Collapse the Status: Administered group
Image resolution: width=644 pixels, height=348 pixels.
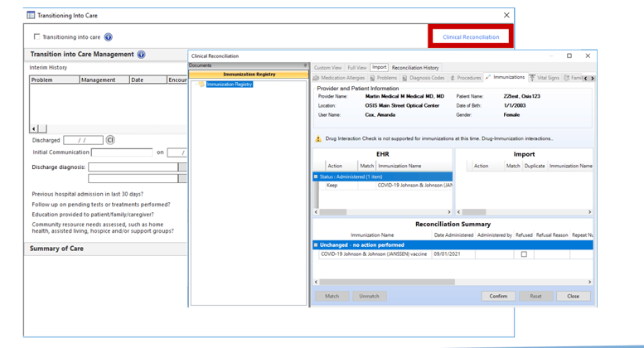316,176
